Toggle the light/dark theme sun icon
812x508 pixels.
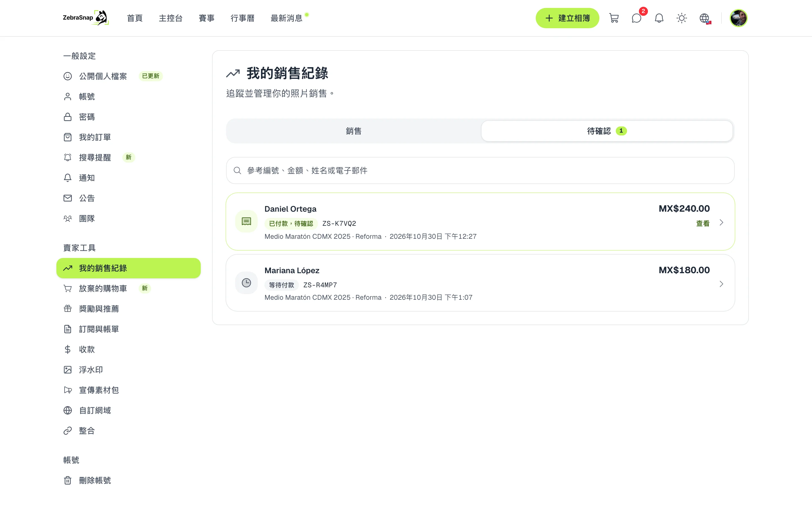pos(681,18)
